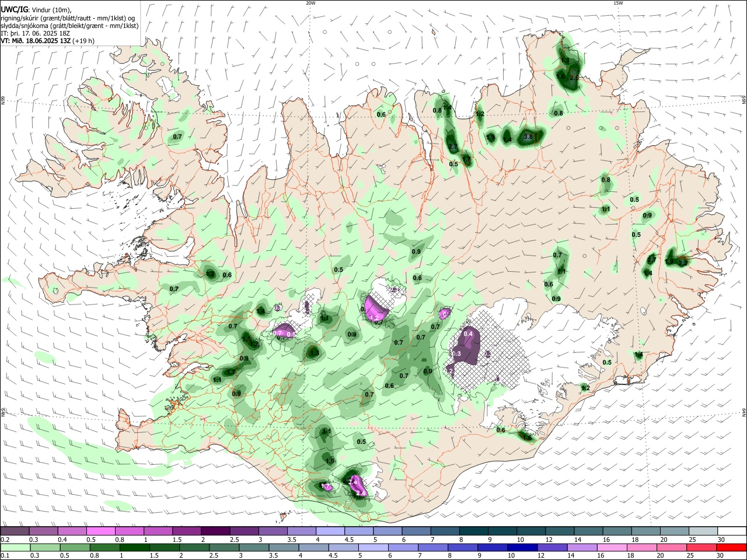Click the '2.6' precipitation value in the northeast
This screenshot has height=560, width=747.
[574, 78]
